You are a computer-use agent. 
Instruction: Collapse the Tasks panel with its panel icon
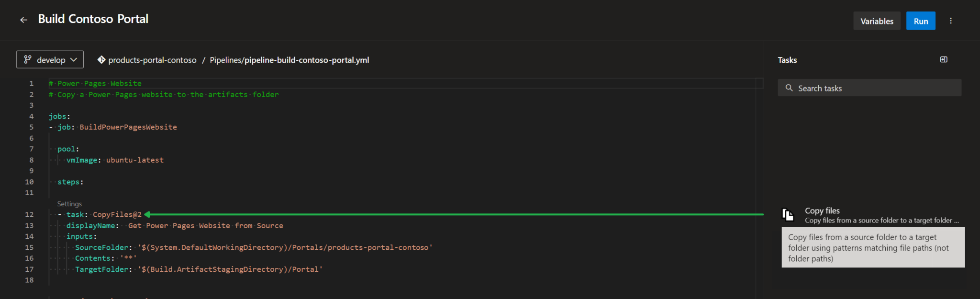point(944,59)
